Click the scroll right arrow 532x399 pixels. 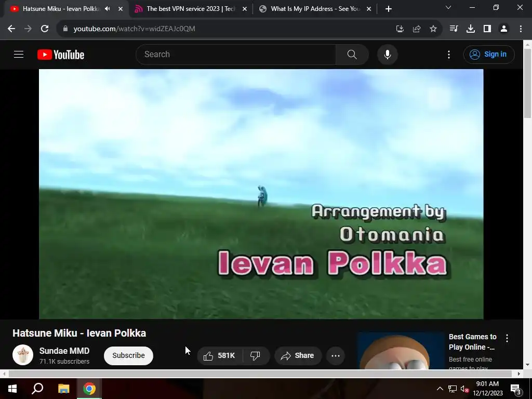519,374
